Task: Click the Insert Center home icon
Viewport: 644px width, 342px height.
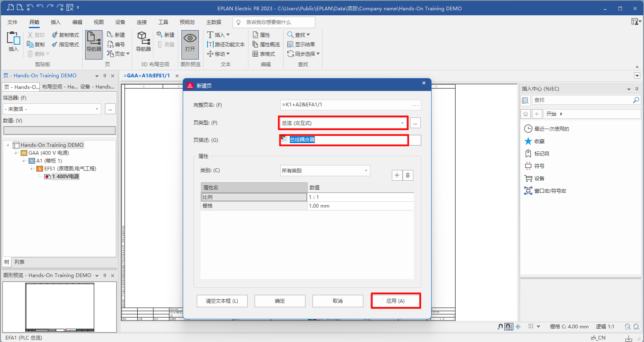Action: pyautogui.click(x=525, y=114)
